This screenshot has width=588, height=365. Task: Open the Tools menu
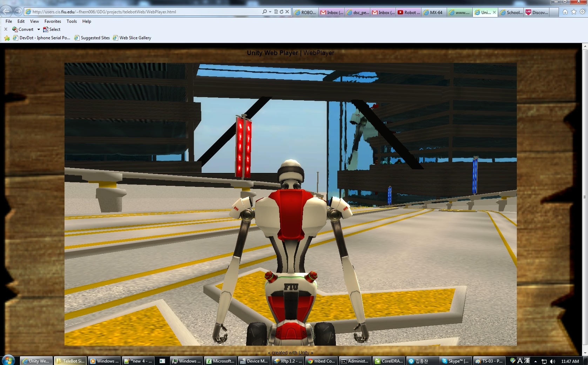pos(72,21)
